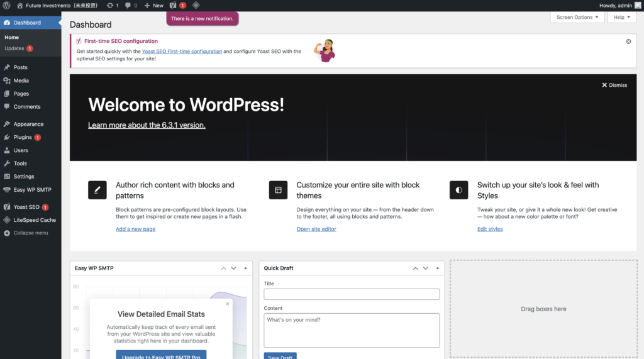Collapse the sidebar menu
The height and width of the screenshot is (359, 644).
[30, 233]
